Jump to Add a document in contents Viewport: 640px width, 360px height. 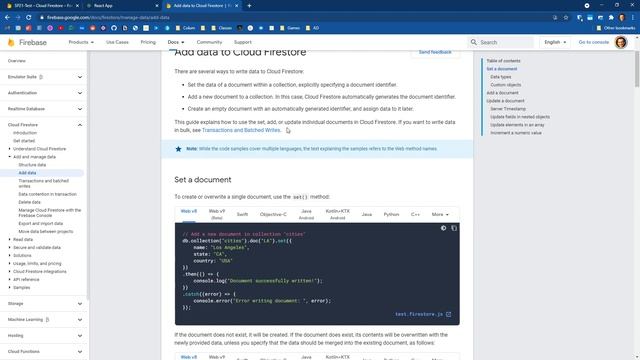tap(502, 93)
